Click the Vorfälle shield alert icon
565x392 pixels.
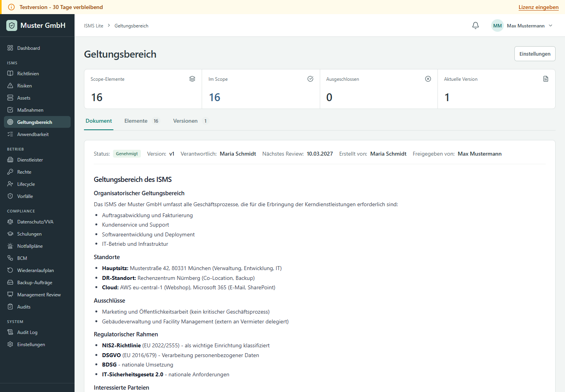pos(10,196)
